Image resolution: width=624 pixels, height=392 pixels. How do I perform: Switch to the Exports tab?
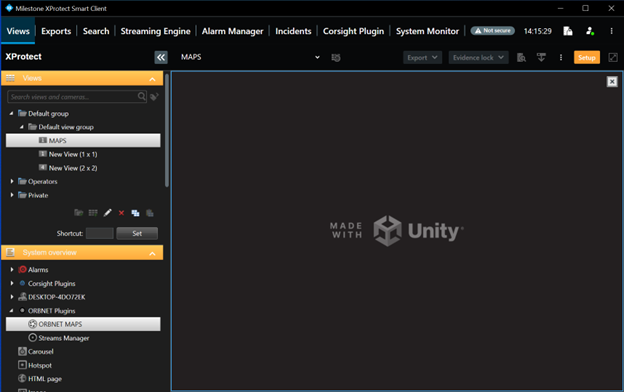56,31
